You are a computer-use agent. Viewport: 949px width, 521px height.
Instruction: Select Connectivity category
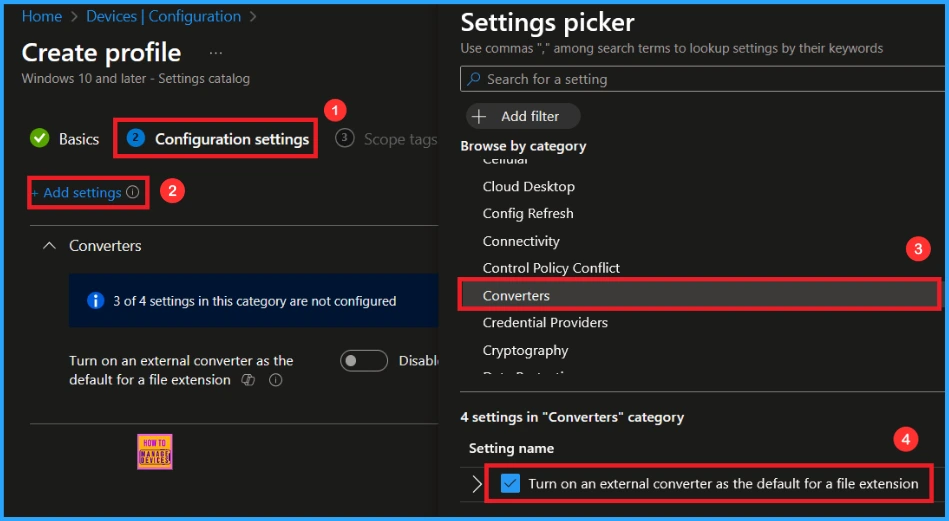coord(521,241)
